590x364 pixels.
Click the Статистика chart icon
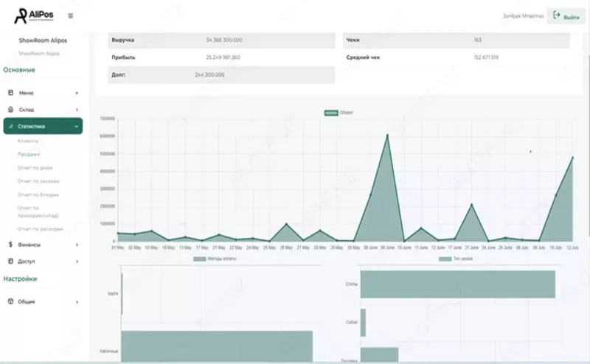[x=10, y=126]
